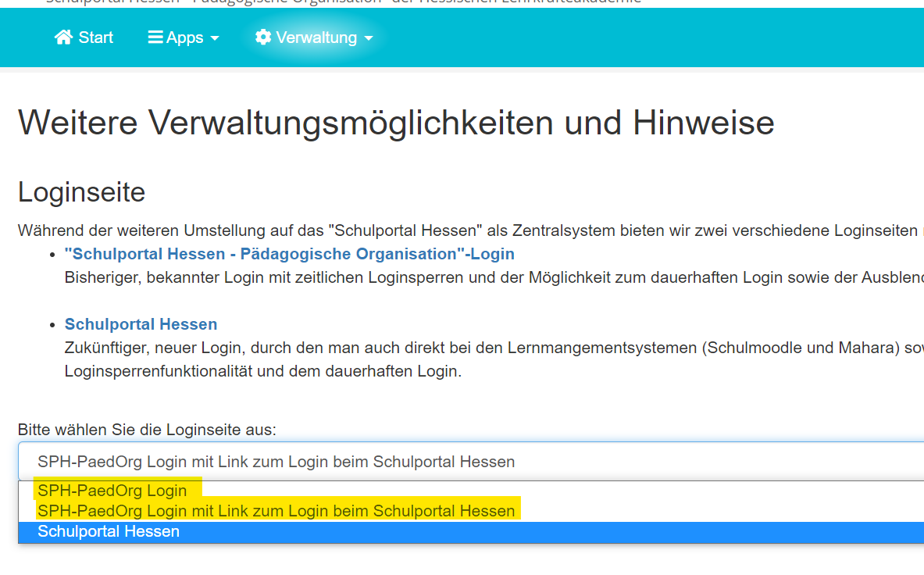Pick 'SPH-PaedOrg Login mit Link' list option
Viewport: 924px width, 575px height.
(276, 511)
